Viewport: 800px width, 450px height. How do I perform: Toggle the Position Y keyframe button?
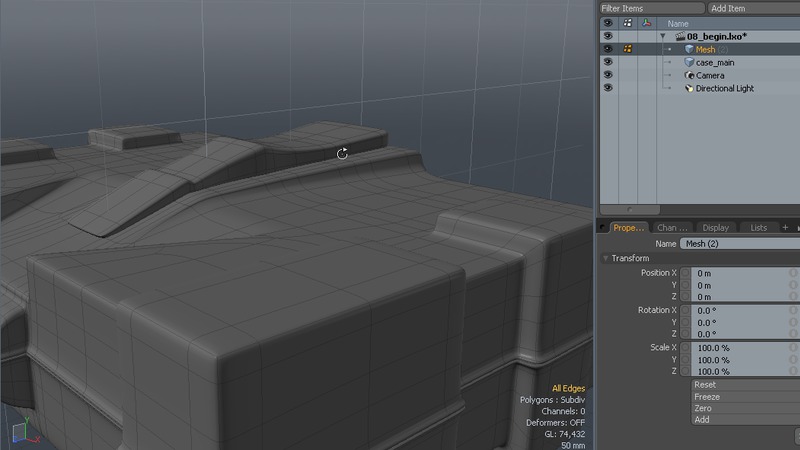[686, 285]
